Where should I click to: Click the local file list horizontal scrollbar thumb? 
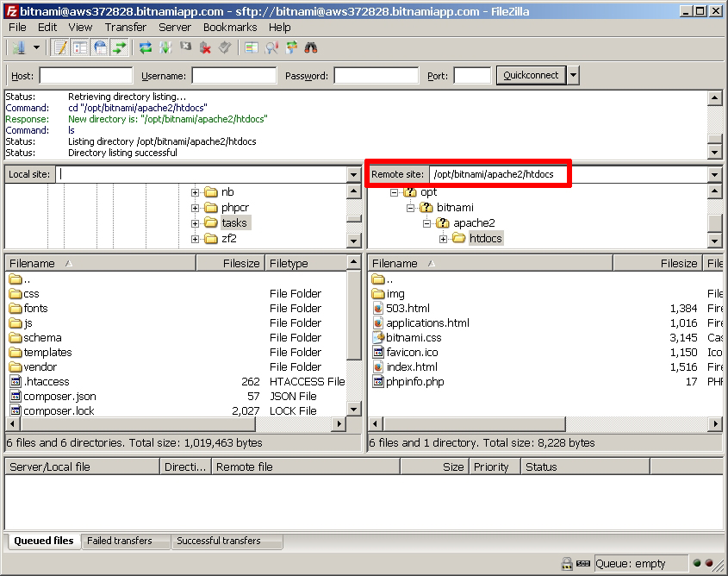click(x=139, y=424)
